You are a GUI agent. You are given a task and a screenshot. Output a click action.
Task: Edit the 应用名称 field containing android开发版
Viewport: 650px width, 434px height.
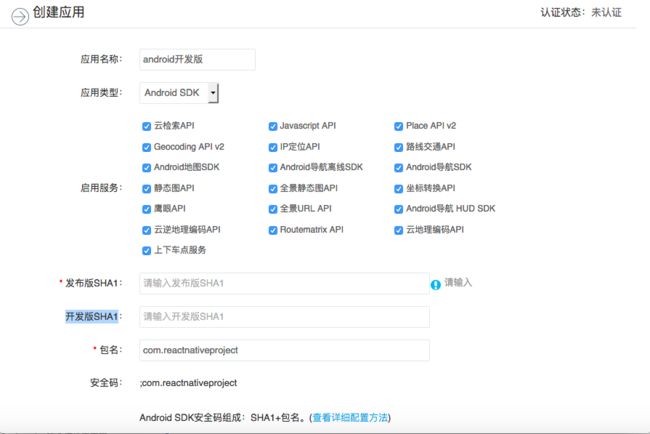(x=197, y=59)
